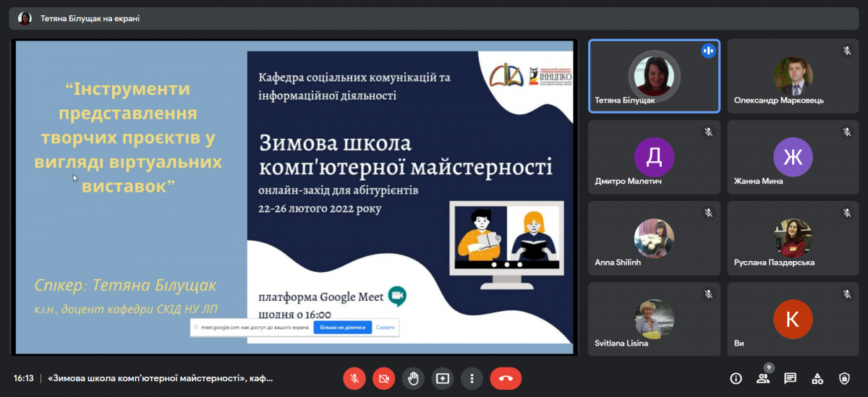This screenshot has height=397, width=868.
Task: Click muted mic icon on Олександр Марковець tile
Action: tap(847, 51)
